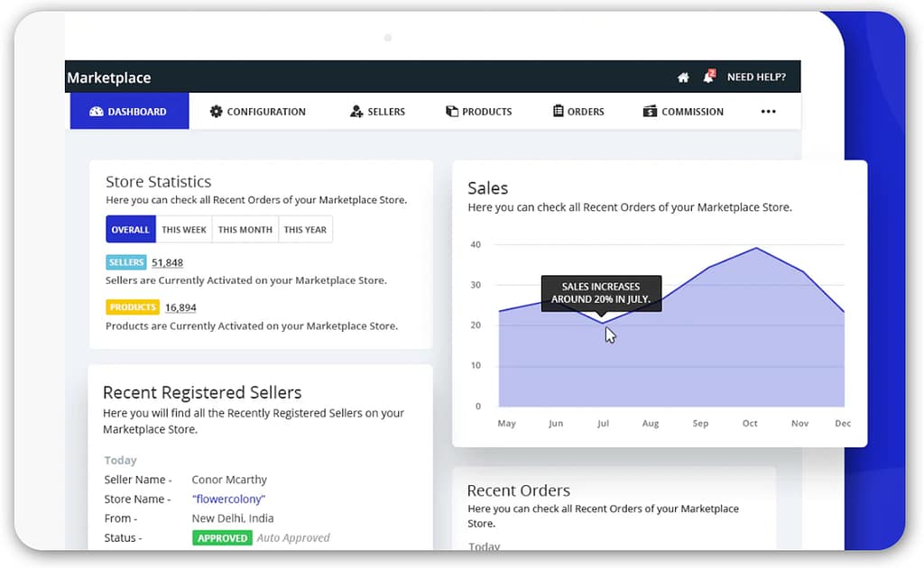
Task: Open the SELLERS count expander badge
Action: pos(125,262)
